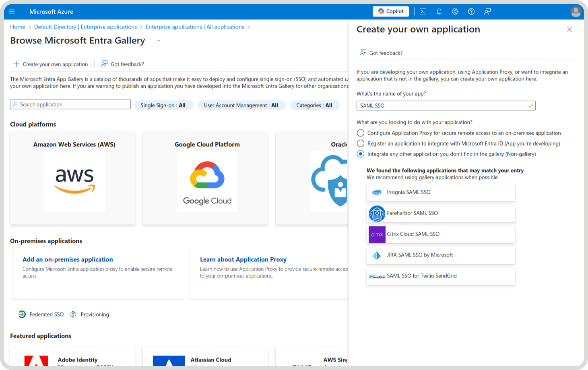The height and width of the screenshot is (370, 588).
Task: Open Add an on-premises application link
Action: 68,259
